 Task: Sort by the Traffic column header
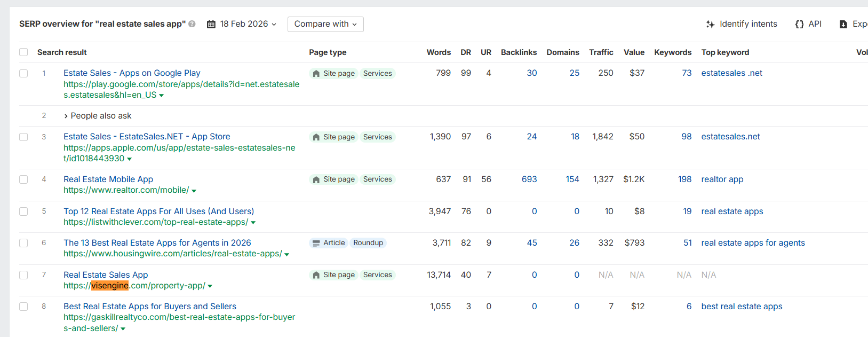tap(601, 52)
